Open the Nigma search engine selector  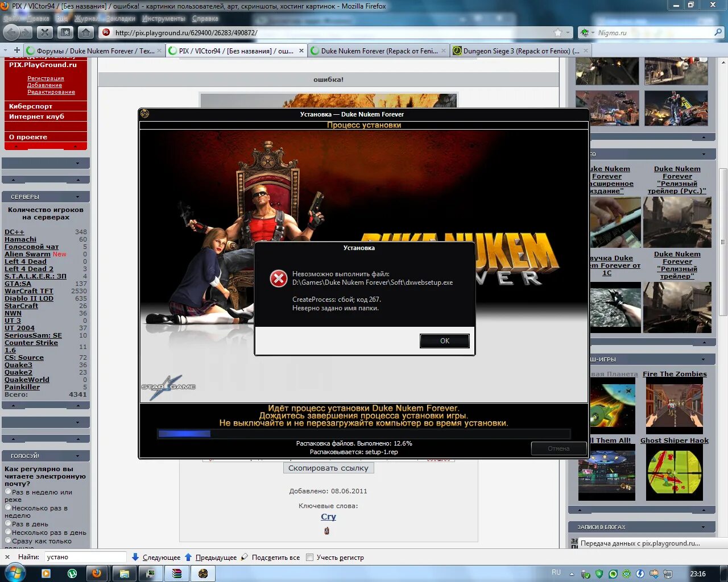(x=586, y=32)
